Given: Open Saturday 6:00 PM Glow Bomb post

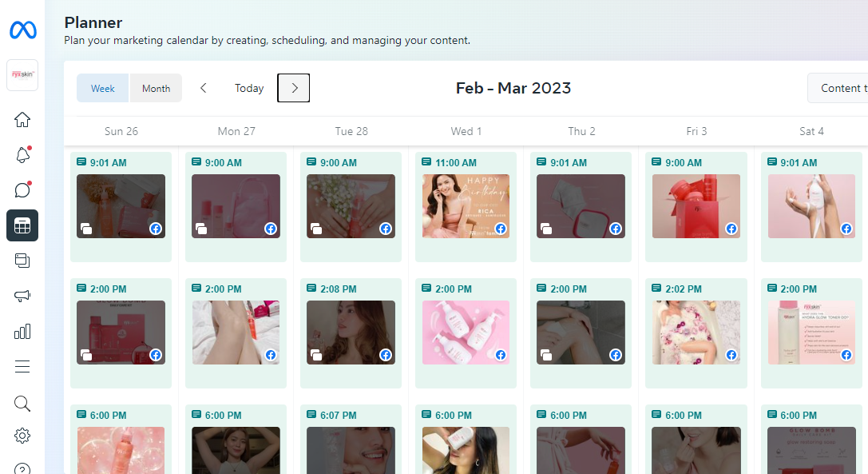Looking at the screenshot, I should [811, 450].
